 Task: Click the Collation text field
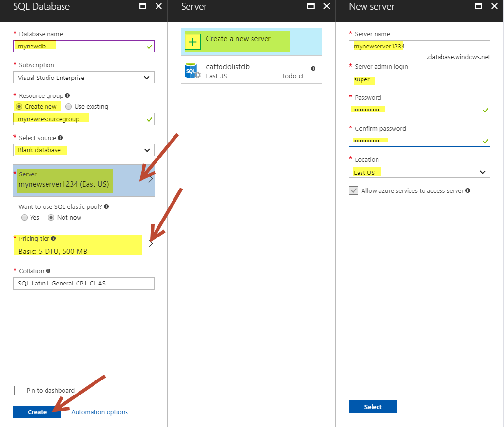pos(83,283)
